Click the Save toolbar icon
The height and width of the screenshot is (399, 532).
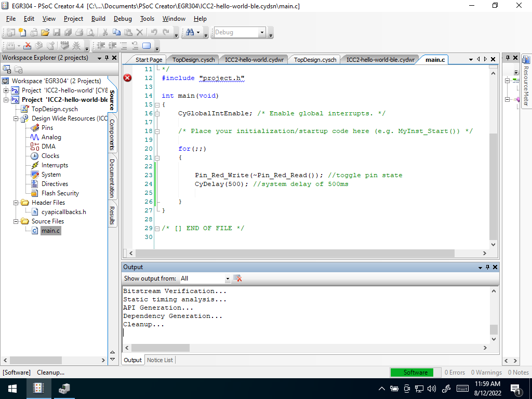(x=57, y=32)
